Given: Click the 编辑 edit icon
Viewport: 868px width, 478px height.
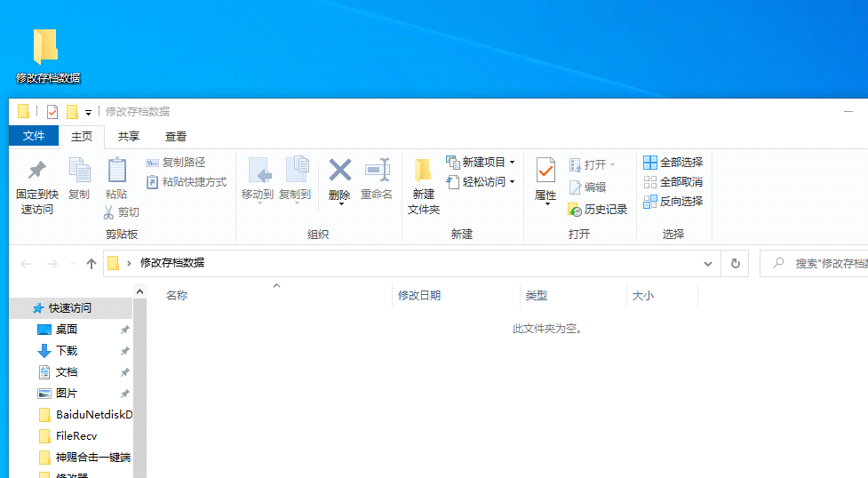Looking at the screenshot, I should click(x=575, y=187).
